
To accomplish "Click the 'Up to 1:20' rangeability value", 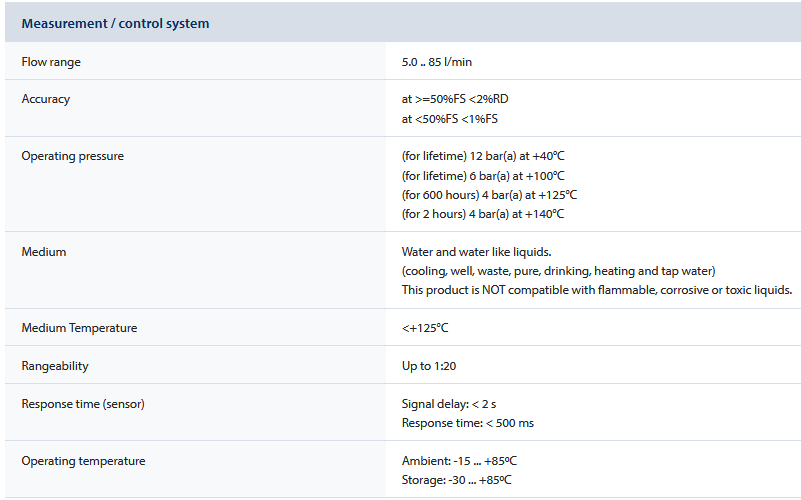I will pyautogui.click(x=429, y=366).
